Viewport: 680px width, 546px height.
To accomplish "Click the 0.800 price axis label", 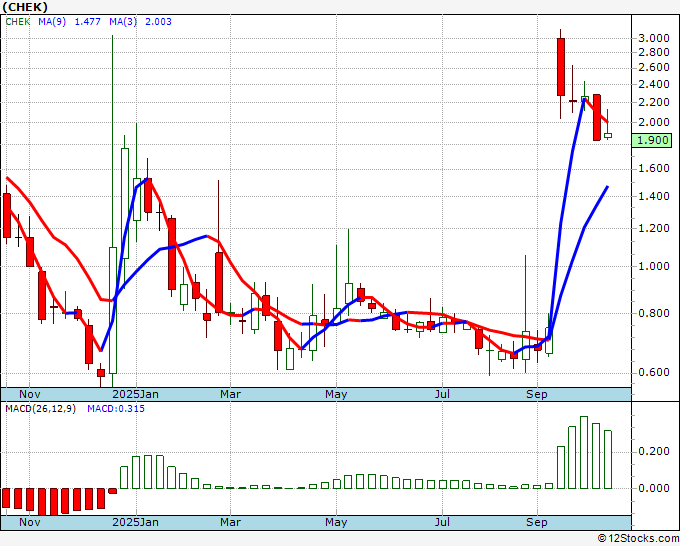I will [654, 313].
